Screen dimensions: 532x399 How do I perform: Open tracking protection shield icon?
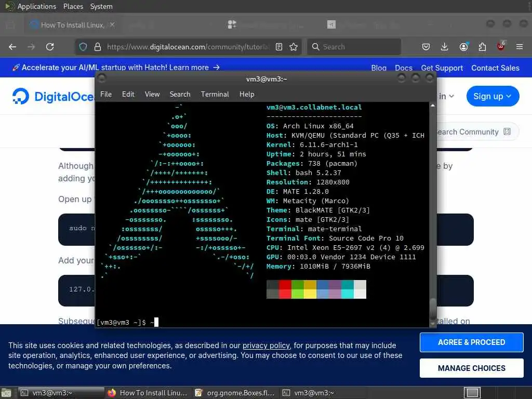point(83,47)
